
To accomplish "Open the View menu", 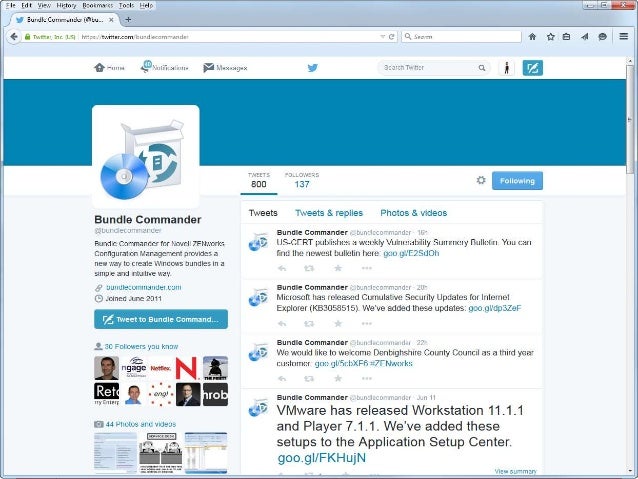I will coord(44,5).
